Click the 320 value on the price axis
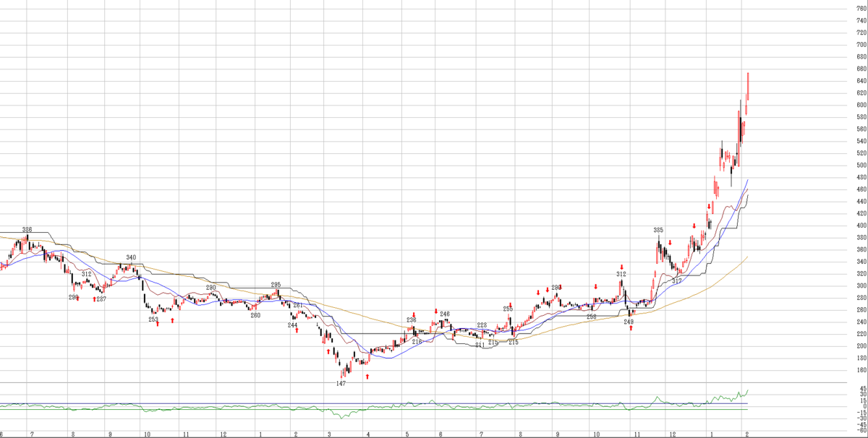The height and width of the screenshot is (438, 868). (x=861, y=274)
